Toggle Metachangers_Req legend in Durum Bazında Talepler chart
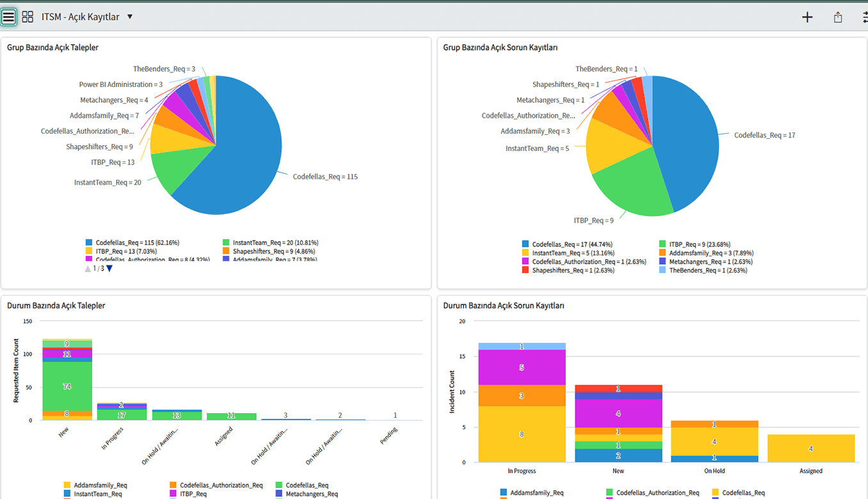Viewport: 868px width, 499px height. pyautogui.click(x=307, y=494)
